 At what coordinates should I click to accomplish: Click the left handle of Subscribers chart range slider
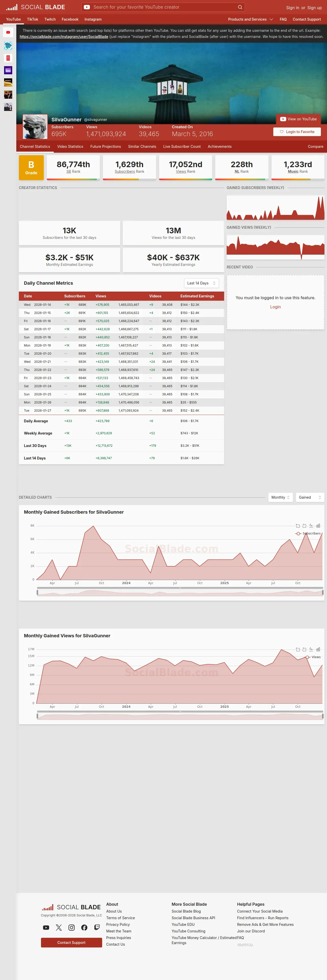(x=37, y=592)
